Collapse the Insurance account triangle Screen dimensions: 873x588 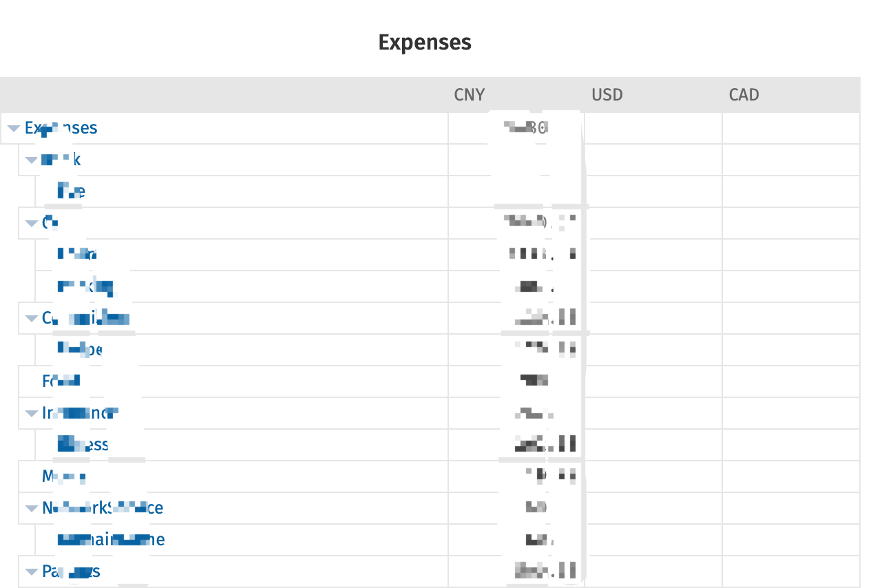[31, 413]
